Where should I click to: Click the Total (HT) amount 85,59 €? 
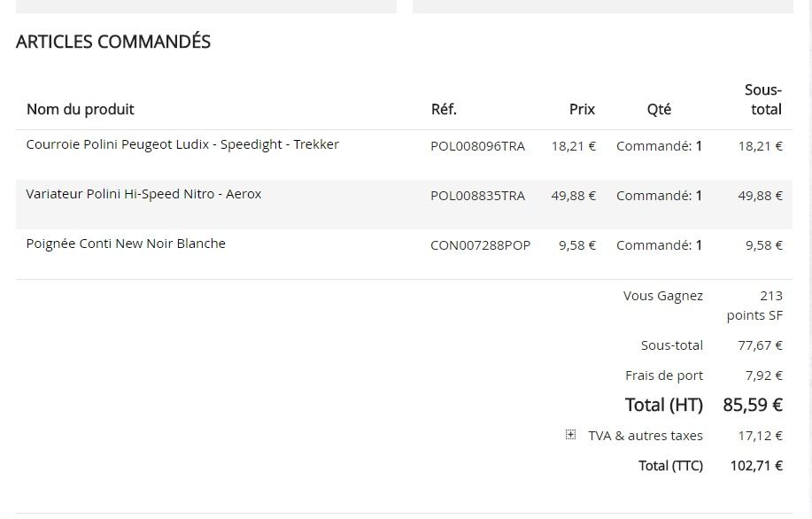(753, 405)
